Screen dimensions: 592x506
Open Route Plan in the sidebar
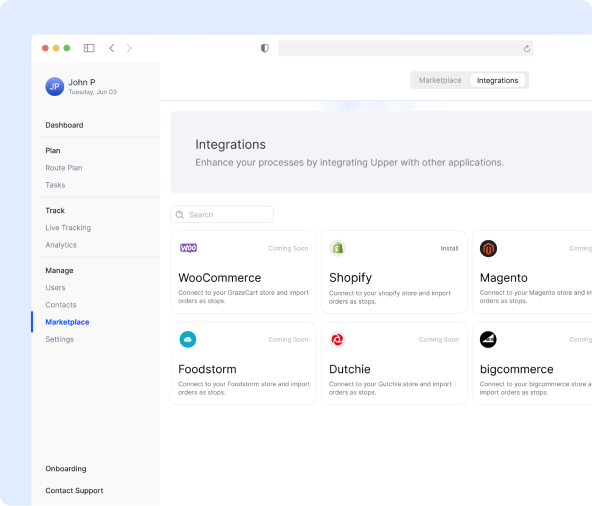pos(64,168)
